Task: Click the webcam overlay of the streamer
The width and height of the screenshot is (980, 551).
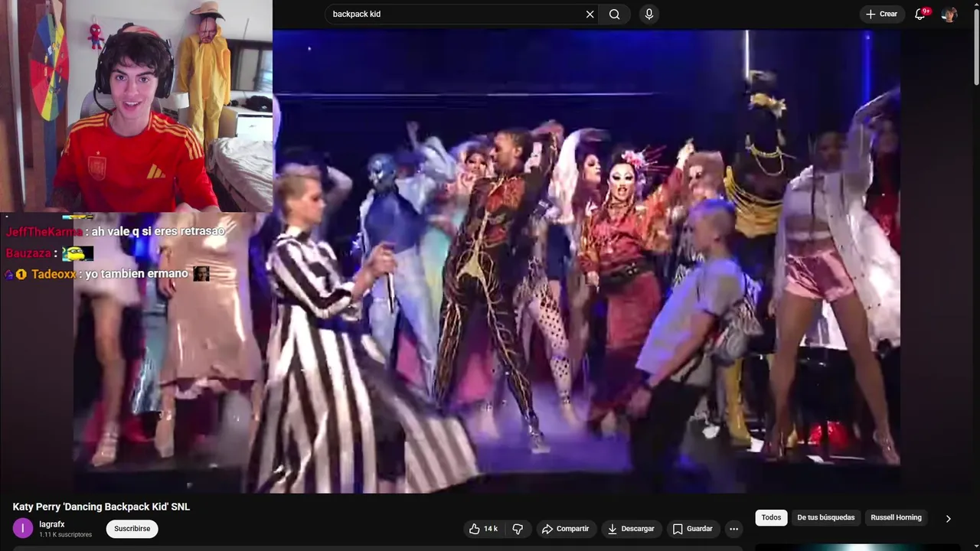Action: point(136,106)
